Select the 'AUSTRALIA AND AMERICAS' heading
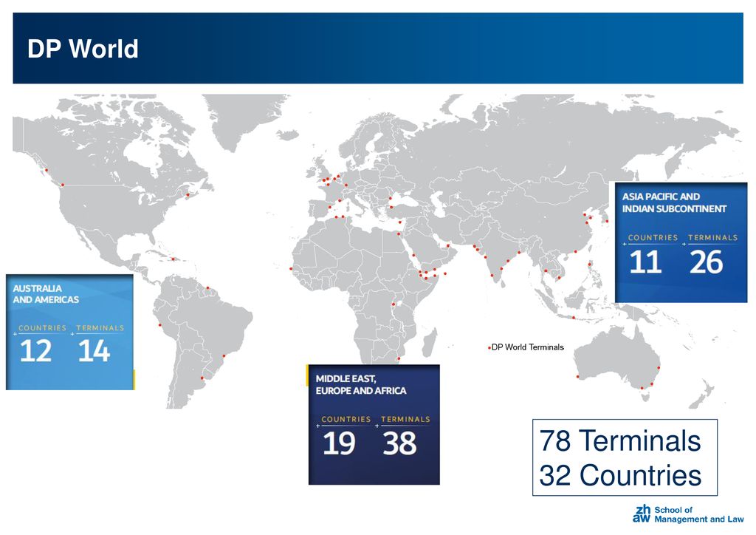The width and height of the screenshot is (756, 535). [x=46, y=294]
